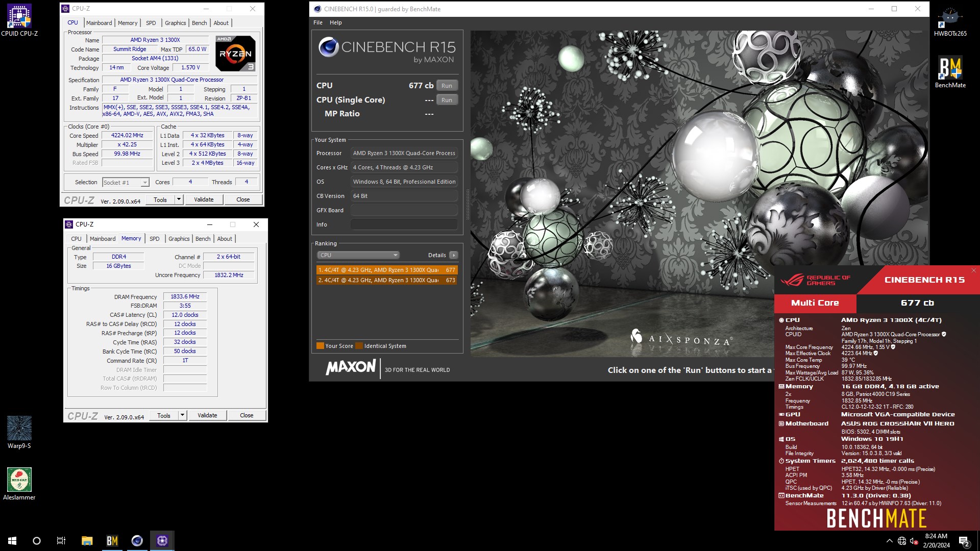Switch to SPD tab in top CPU-Z
Image resolution: width=980 pixels, height=551 pixels.
pos(151,23)
